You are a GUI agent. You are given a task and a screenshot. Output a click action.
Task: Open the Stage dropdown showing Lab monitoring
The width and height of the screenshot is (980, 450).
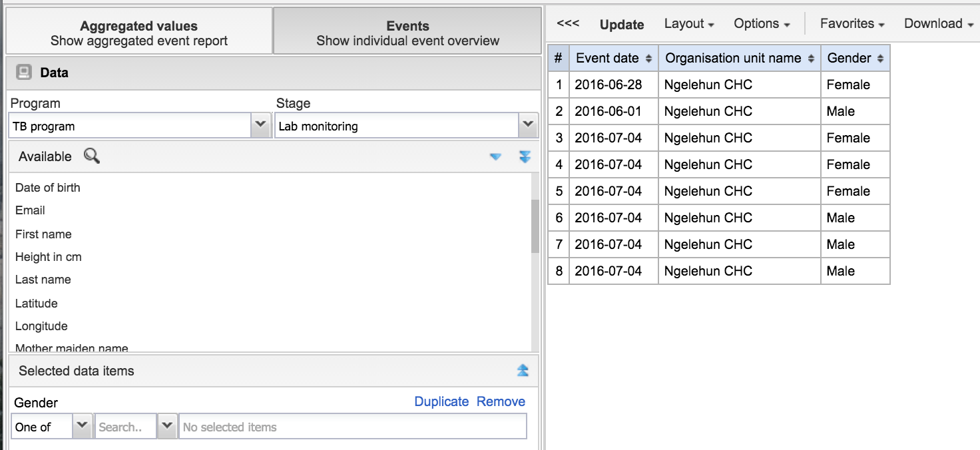[x=528, y=125]
